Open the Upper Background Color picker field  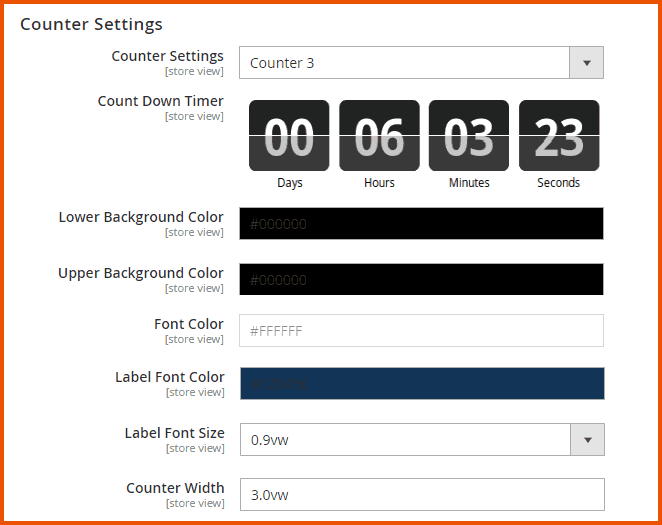tap(421, 280)
